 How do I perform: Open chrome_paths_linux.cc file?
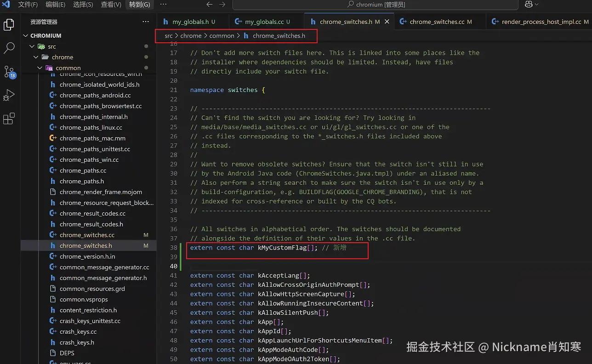91,127
